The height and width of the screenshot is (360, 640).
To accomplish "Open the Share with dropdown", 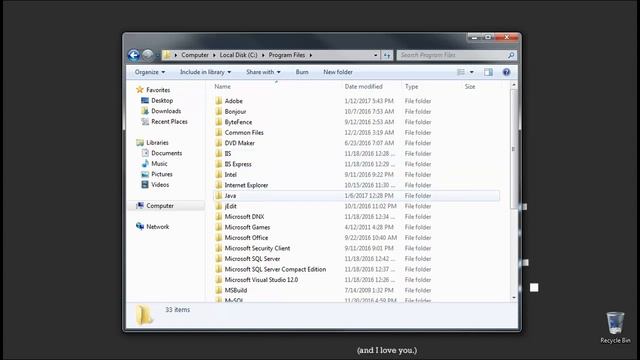I will [263, 72].
